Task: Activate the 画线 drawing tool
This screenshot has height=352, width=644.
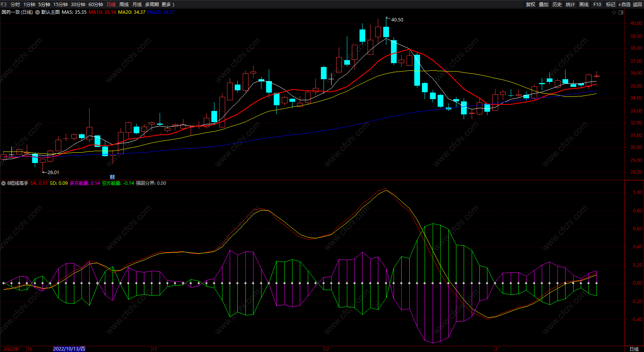Action: point(584,5)
